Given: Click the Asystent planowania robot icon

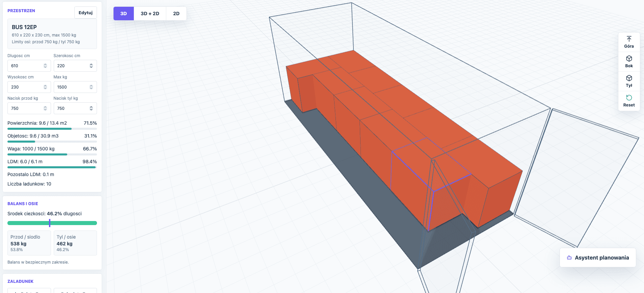Looking at the screenshot, I should tap(569, 258).
